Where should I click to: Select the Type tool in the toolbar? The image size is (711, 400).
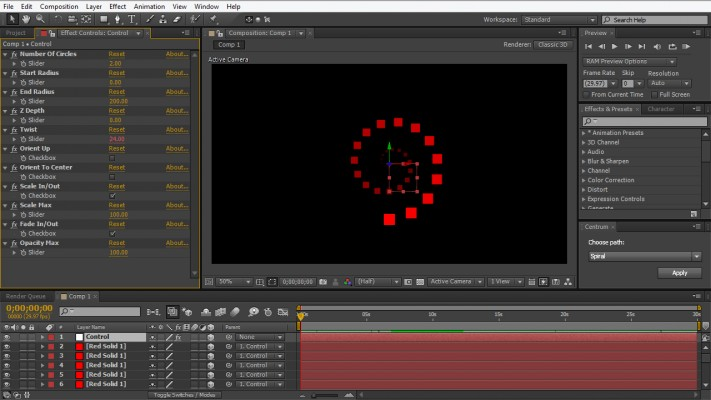pos(133,19)
